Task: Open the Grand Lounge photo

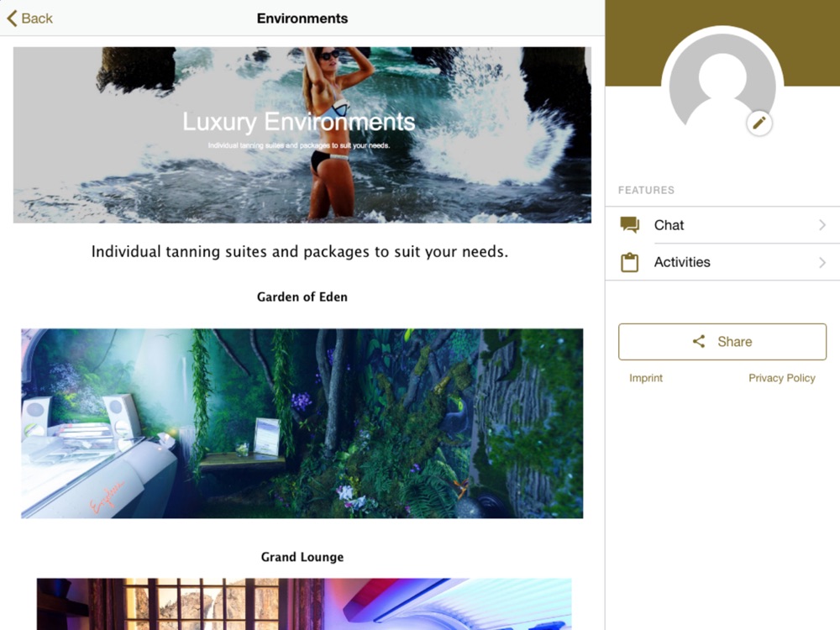Action: [x=304, y=604]
